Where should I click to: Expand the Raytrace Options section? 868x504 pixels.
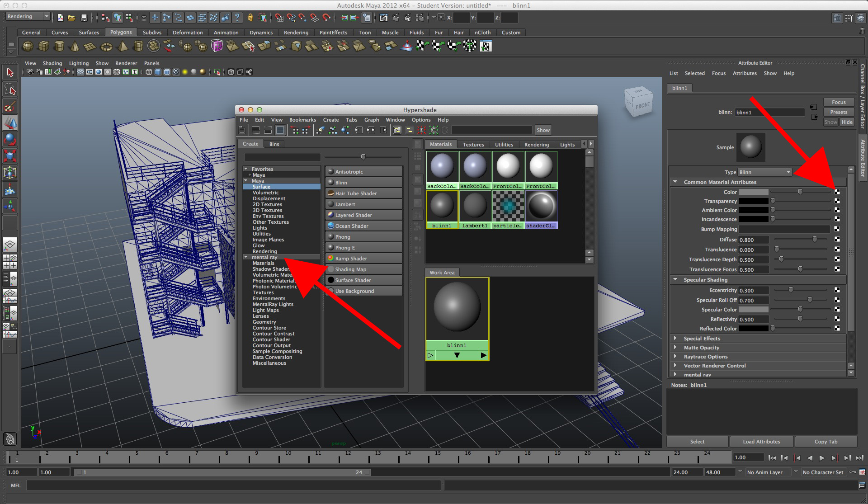675,356
